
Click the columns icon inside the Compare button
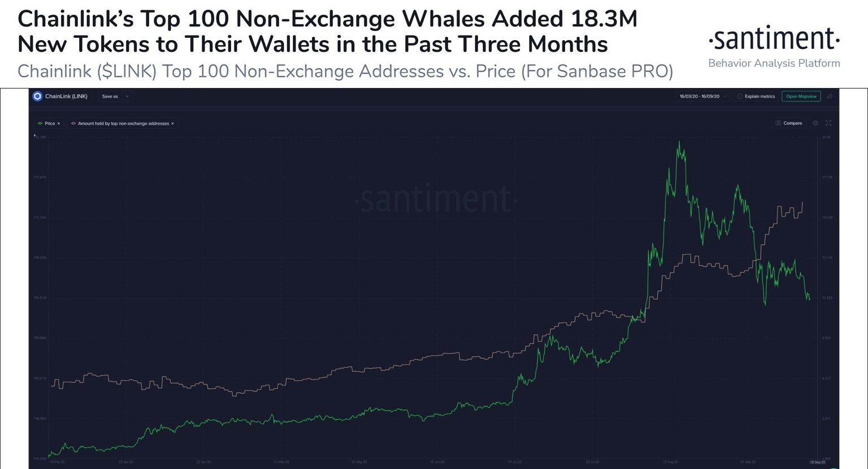pos(778,123)
